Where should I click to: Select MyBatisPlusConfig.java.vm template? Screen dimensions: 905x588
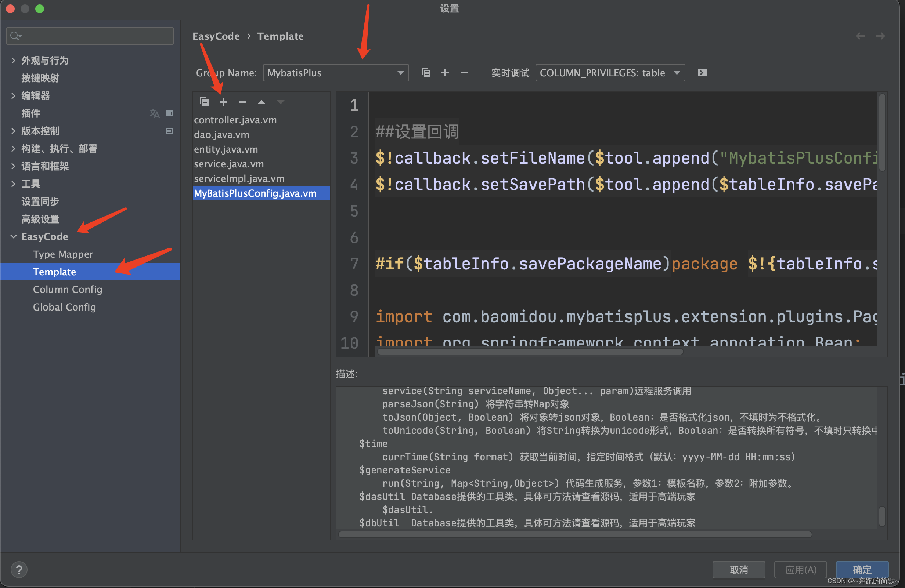pyautogui.click(x=261, y=193)
